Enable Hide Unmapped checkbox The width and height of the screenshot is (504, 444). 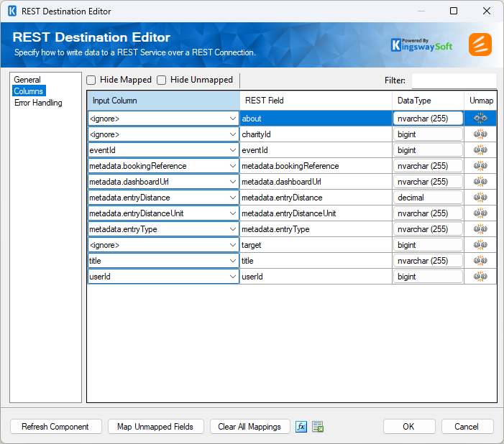click(x=161, y=80)
